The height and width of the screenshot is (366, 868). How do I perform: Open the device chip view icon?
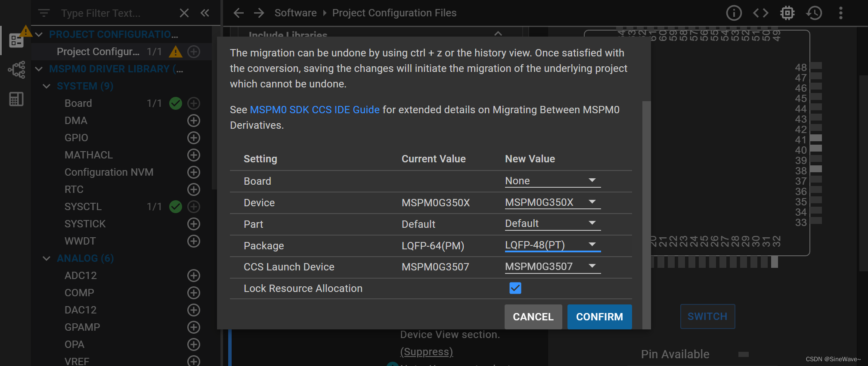point(787,13)
